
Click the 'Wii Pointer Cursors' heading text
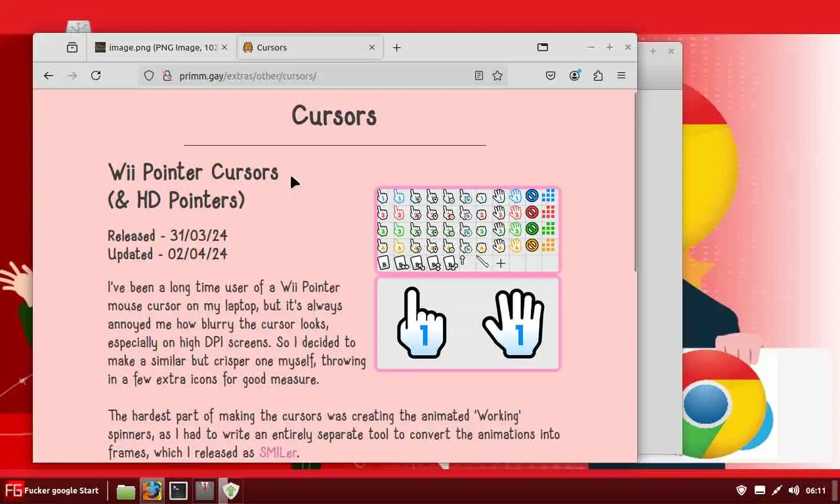coord(194,172)
